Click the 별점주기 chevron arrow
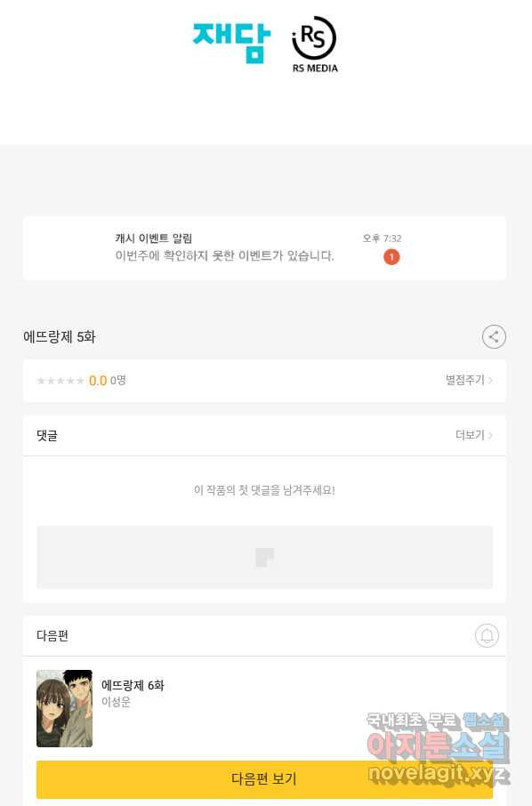 pyautogui.click(x=490, y=381)
